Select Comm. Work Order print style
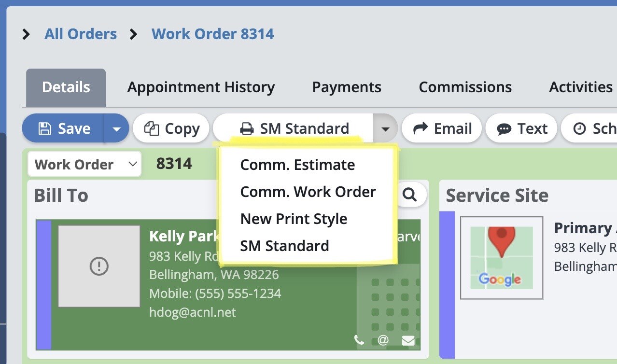The image size is (617, 364). point(308,192)
